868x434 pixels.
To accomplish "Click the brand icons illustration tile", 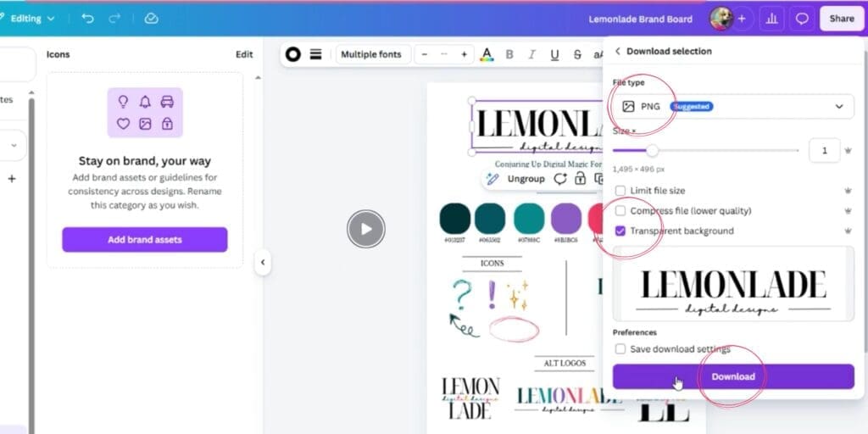I will 145,113.
